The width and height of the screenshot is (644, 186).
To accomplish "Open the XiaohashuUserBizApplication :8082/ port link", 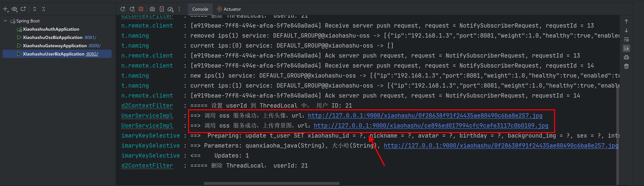I will (92, 54).
